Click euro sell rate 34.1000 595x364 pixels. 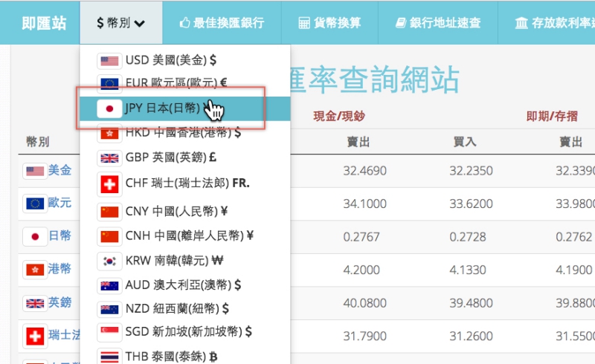coord(364,204)
